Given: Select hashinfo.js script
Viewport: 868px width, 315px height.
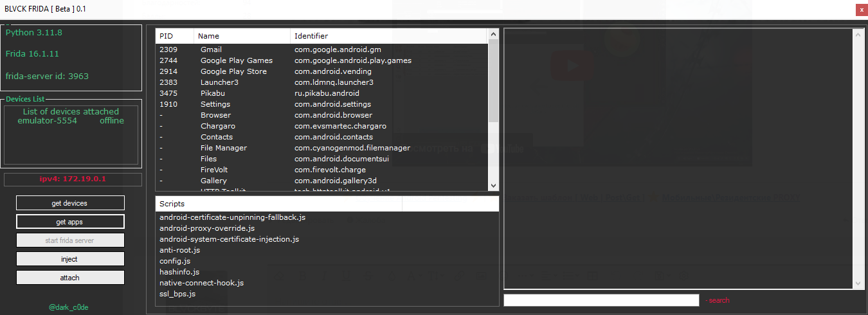Looking at the screenshot, I should coord(179,272).
